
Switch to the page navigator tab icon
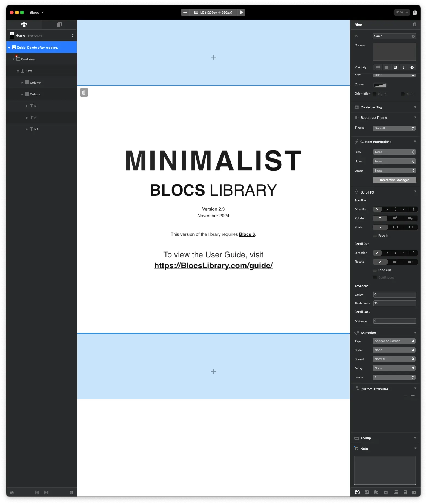click(59, 24)
